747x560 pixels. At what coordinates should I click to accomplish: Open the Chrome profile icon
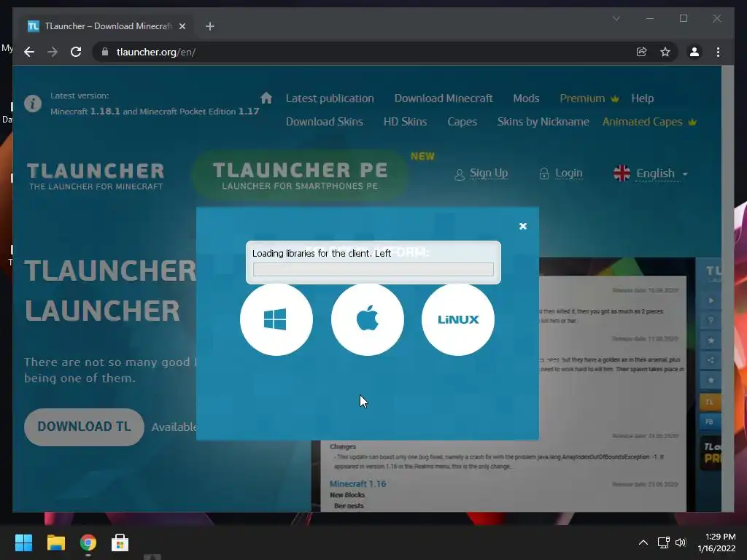pos(694,52)
